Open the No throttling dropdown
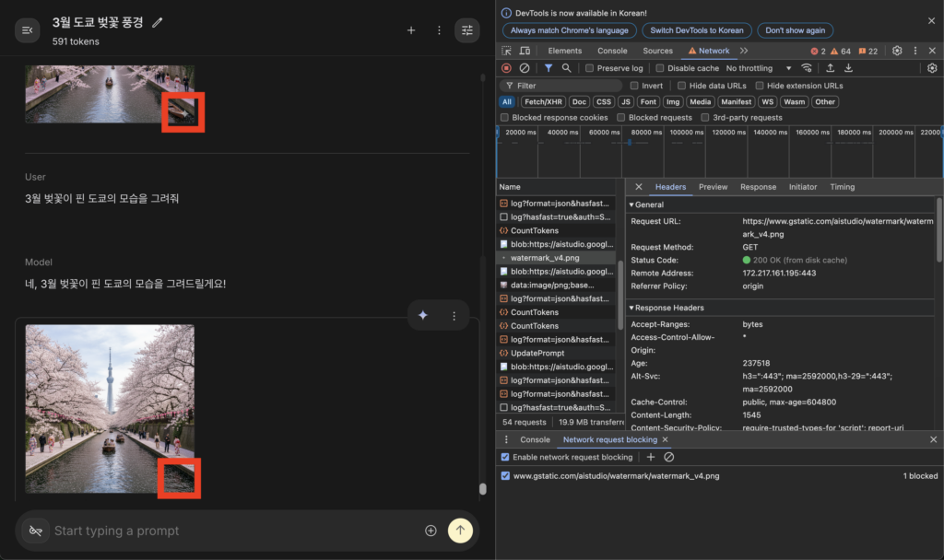Screen dimensions: 944x560 point(759,68)
